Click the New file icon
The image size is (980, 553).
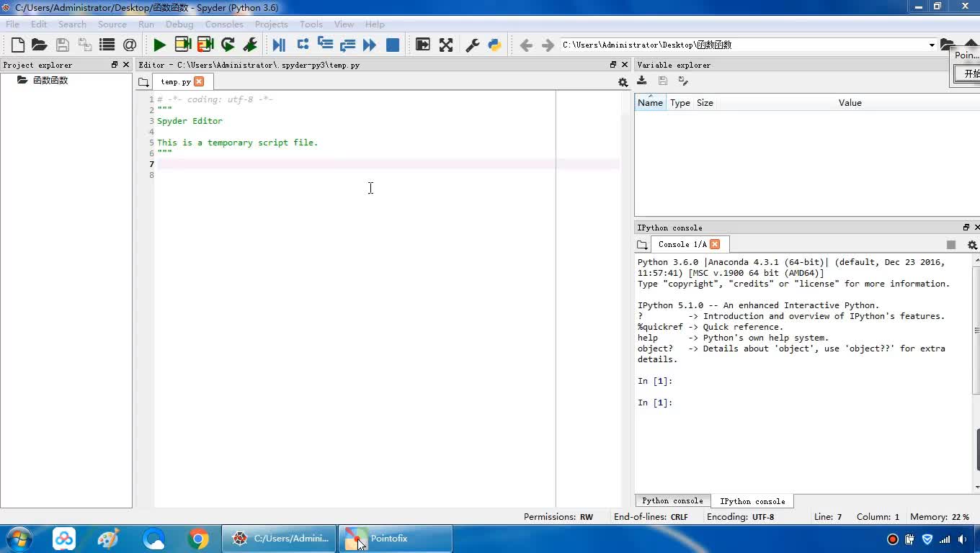[17, 45]
